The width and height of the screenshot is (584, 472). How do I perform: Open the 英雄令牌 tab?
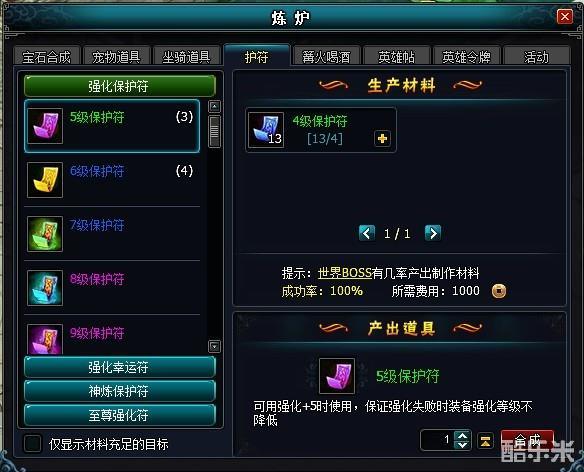466,57
